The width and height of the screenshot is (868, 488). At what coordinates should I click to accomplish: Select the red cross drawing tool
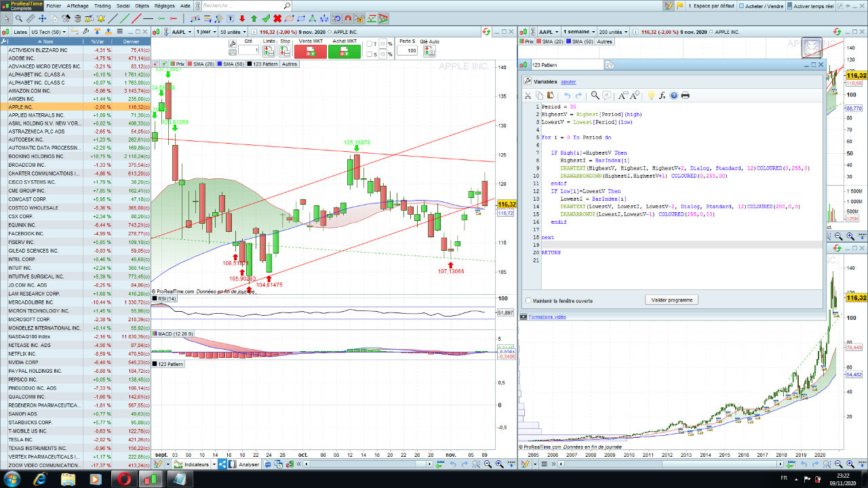(x=277, y=18)
